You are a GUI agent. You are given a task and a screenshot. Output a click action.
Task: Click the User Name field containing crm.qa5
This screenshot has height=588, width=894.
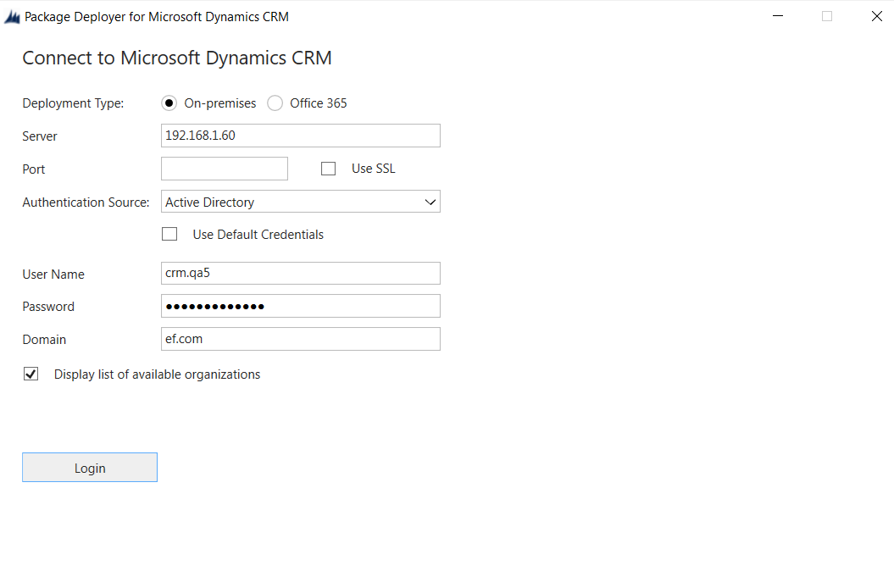pyautogui.click(x=300, y=274)
